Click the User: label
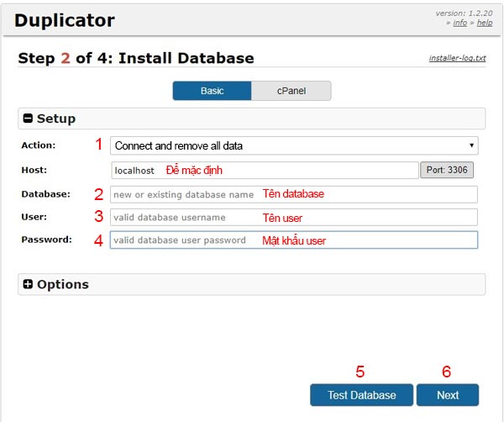Screen dimensions: 504x422 (34, 217)
